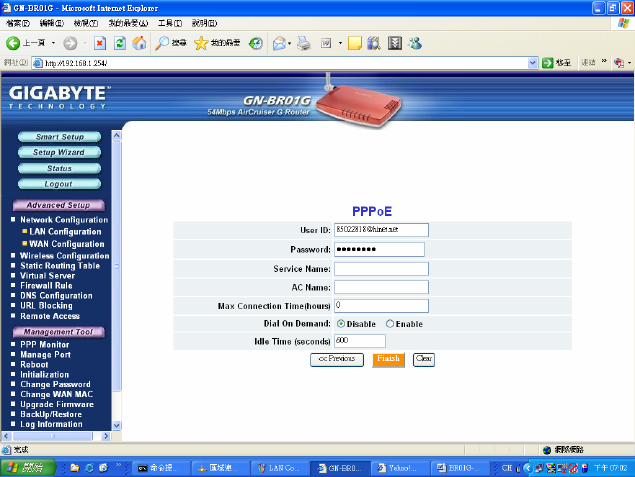Image resolution: width=635 pixels, height=477 pixels.
Task: Click the yellow Discuss note icon
Action: (x=355, y=43)
